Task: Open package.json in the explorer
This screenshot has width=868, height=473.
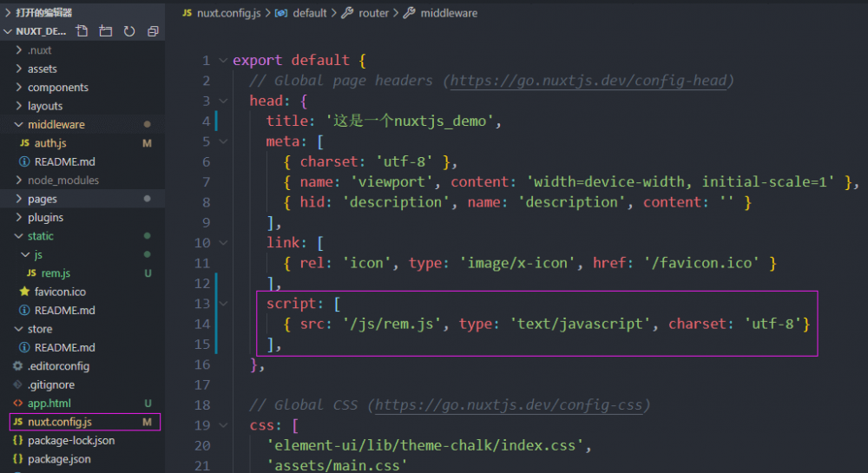Action: (x=59, y=458)
